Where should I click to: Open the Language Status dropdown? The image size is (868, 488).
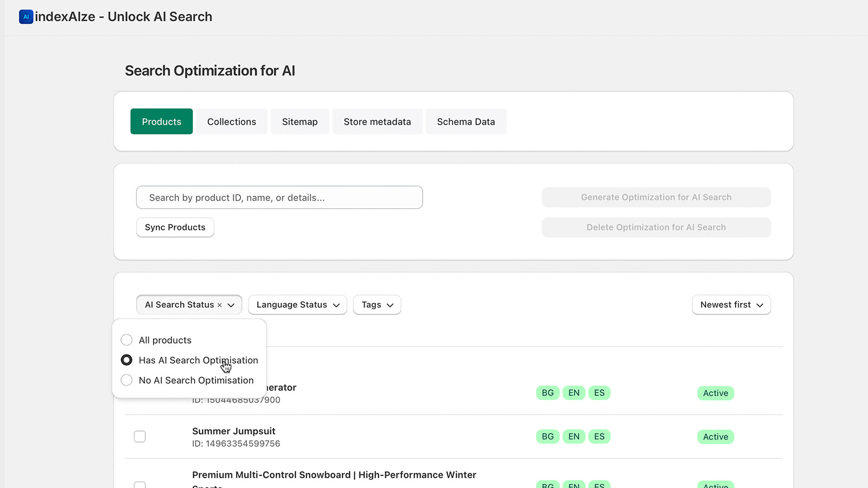point(297,305)
